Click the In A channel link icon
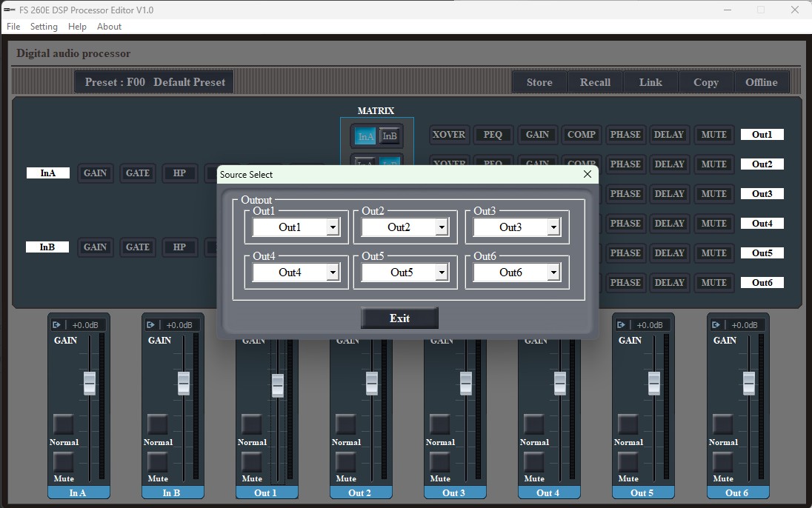Screen dimensions: 812x508 pyautogui.click(x=56, y=325)
